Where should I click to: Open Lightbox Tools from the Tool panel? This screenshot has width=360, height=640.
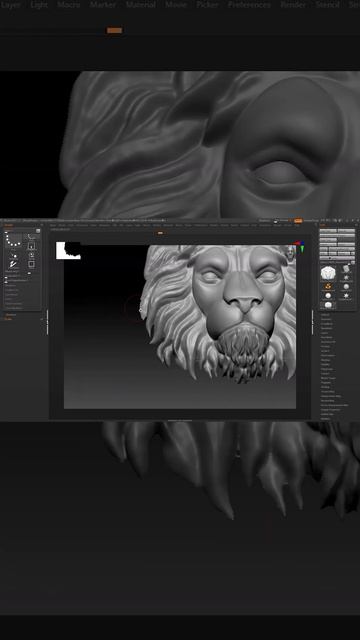pyautogui.click(x=338, y=258)
